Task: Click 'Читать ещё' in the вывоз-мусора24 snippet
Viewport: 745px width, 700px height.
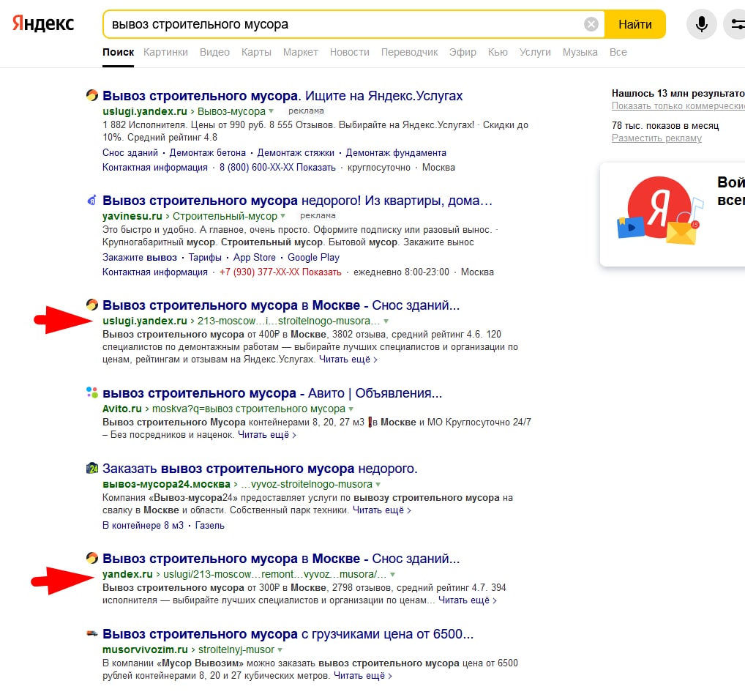Action: point(382,510)
